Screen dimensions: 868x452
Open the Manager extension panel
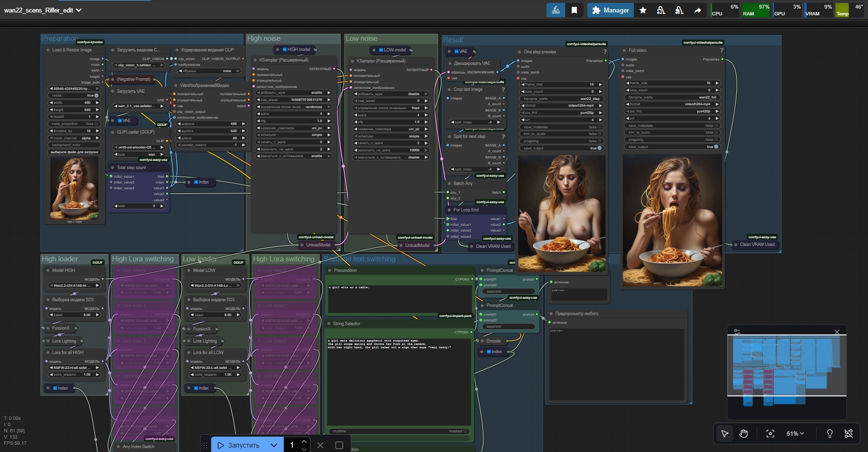click(610, 10)
